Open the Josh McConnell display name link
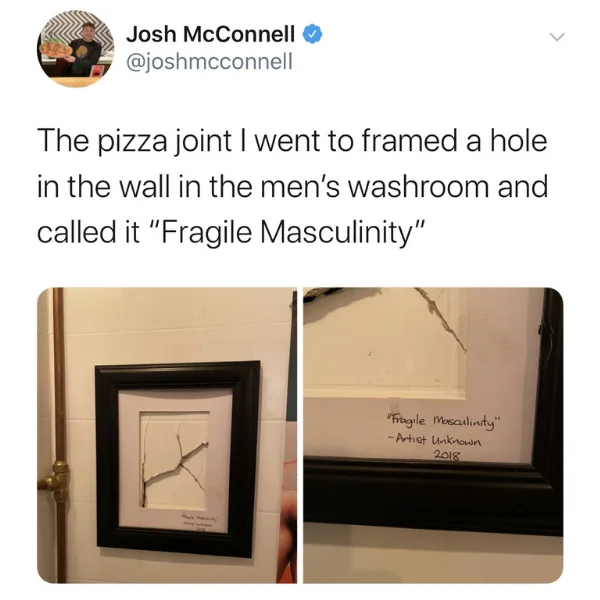The width and height of the screenshot is (600, 600). [x=211, y=34]
